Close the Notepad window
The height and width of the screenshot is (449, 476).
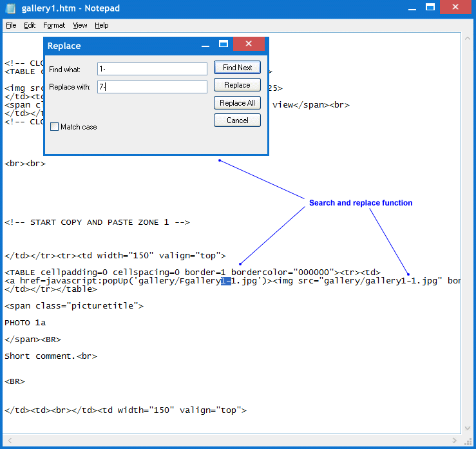(455, 7)
